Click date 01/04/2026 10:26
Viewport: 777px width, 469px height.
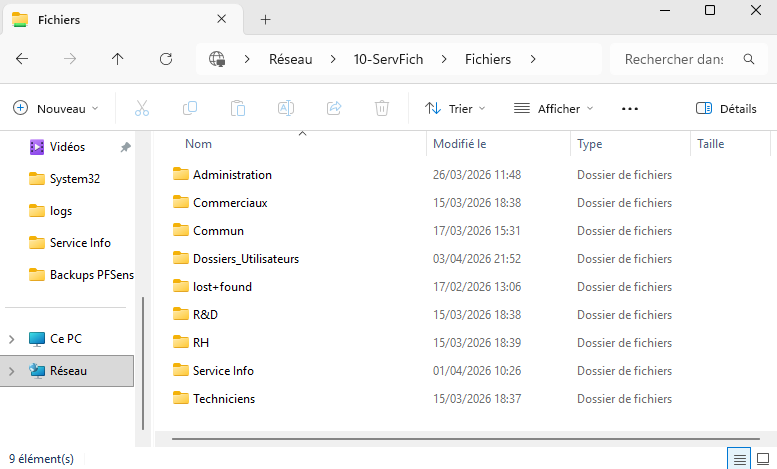(x=477, y=370)
